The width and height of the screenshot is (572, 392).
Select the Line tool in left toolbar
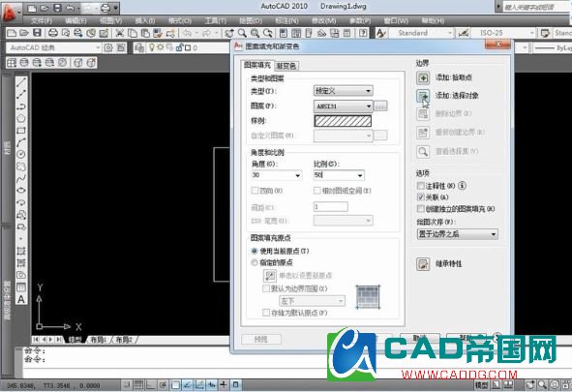[21, 82]
